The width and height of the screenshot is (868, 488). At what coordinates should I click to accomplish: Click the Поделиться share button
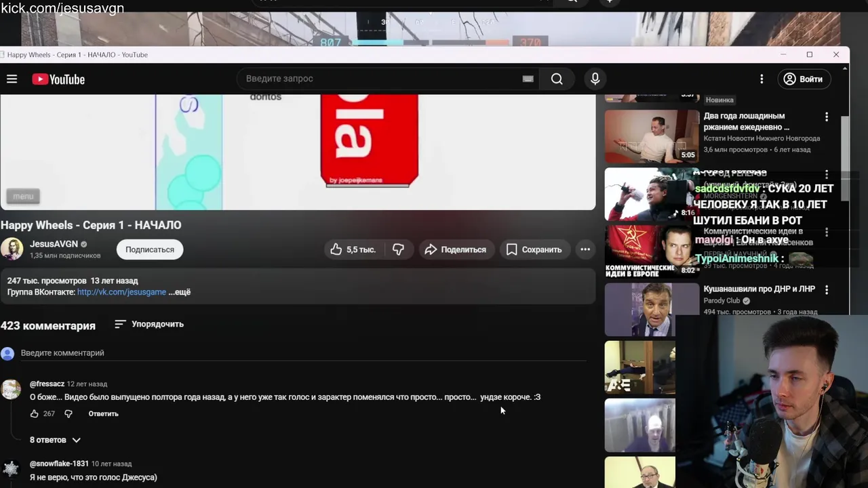click(x=456, y=249)
